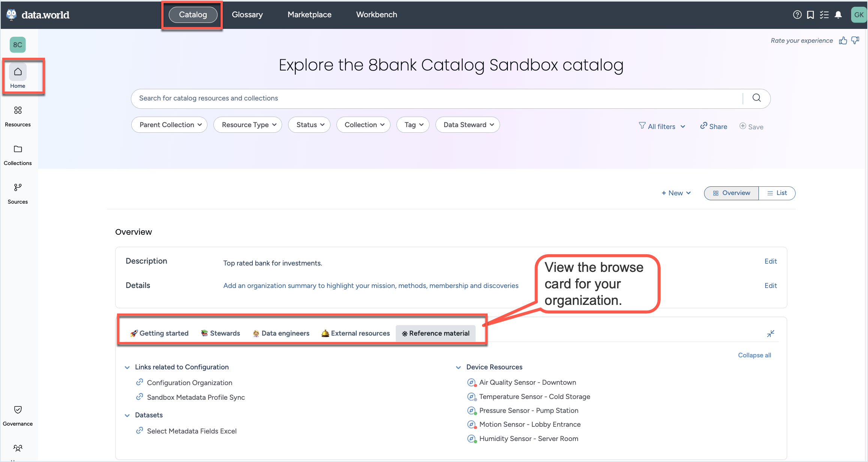Rate experience with thumbs down
Screen dimensions: 868x462
tap(855, 40)
